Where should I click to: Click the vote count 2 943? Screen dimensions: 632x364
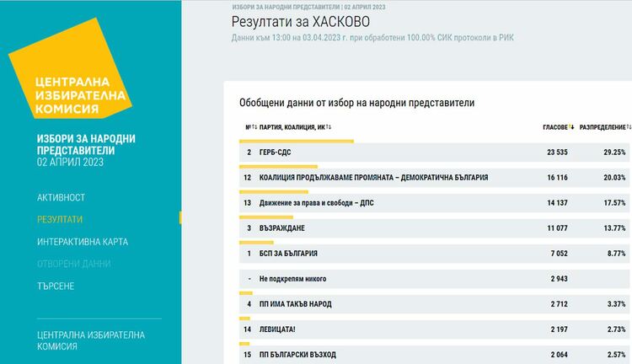click(559, 279)
